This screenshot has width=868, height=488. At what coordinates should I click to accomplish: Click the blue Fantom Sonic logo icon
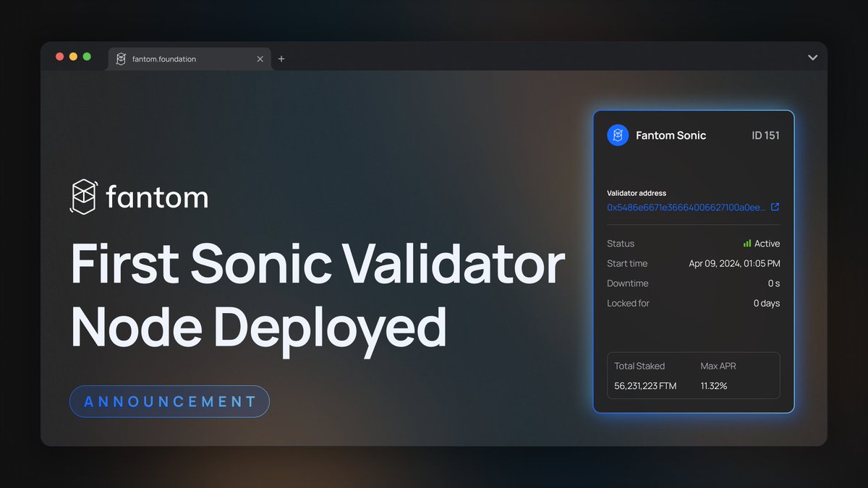(618, 135)
